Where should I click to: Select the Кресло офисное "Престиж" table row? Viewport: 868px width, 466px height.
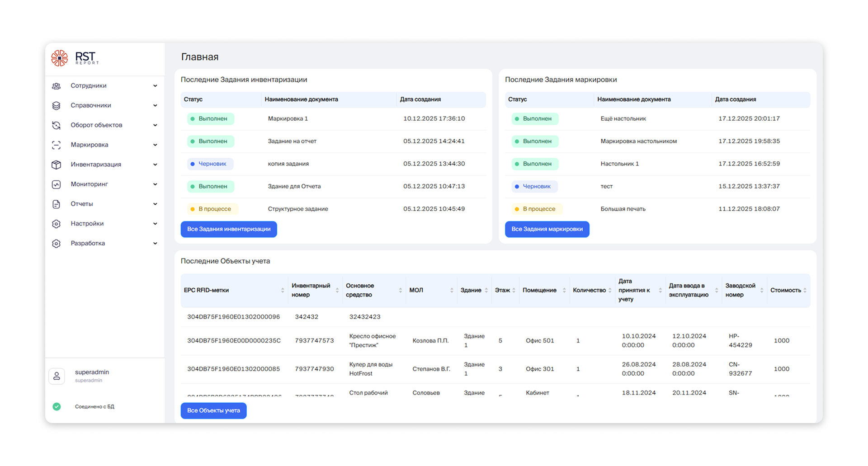click(495, 341)
